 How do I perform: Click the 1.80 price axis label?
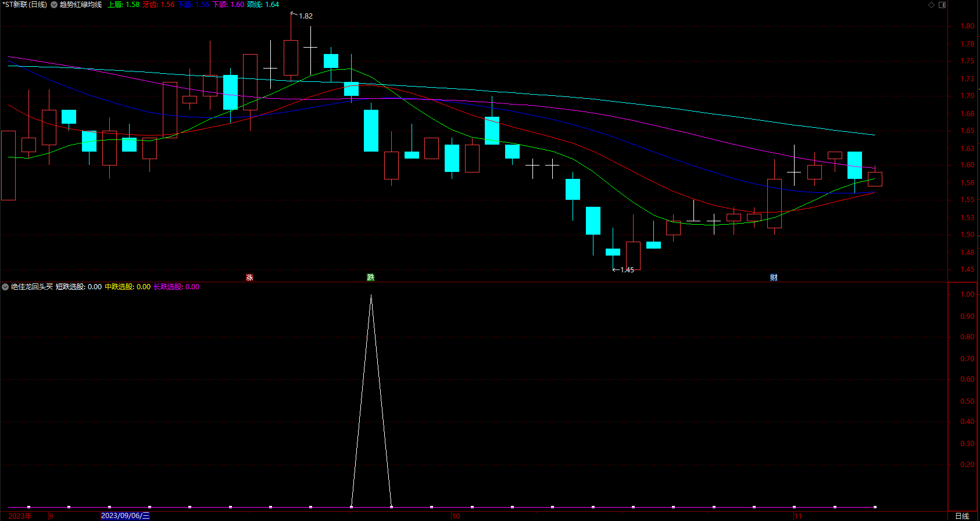(x=967, y=26)
